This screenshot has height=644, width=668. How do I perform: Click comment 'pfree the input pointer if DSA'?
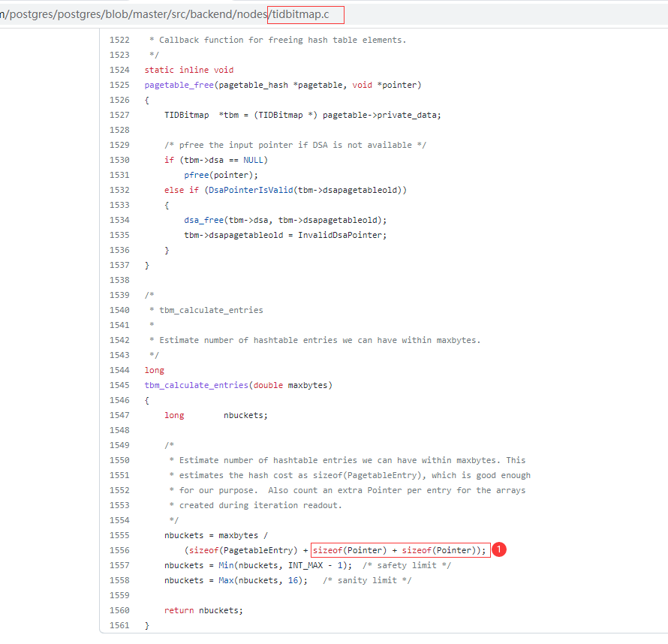(295, 145)
